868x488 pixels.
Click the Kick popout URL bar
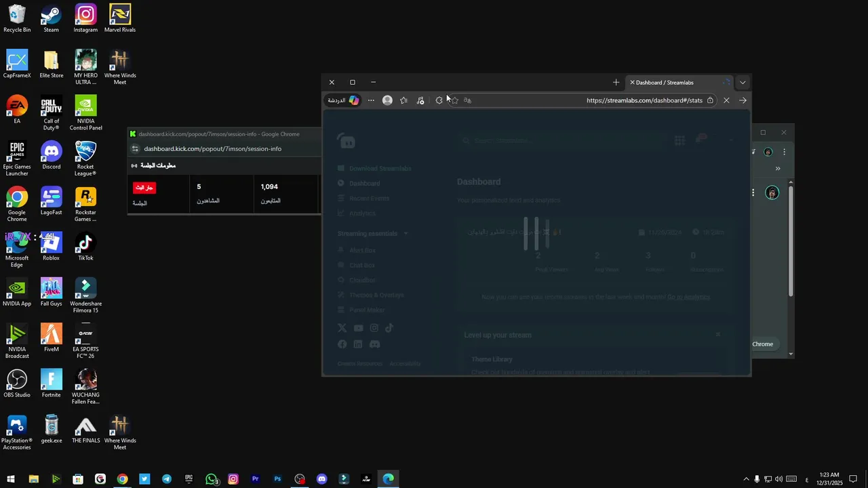212,149
